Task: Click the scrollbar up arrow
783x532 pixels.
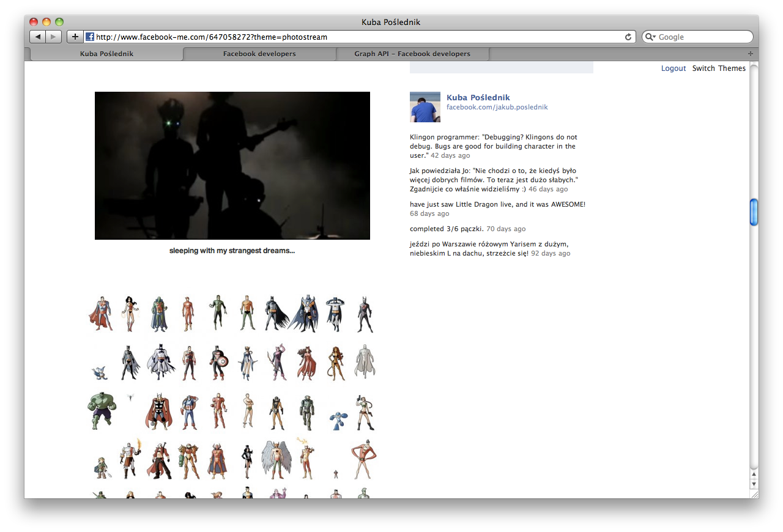Action: 754,474
